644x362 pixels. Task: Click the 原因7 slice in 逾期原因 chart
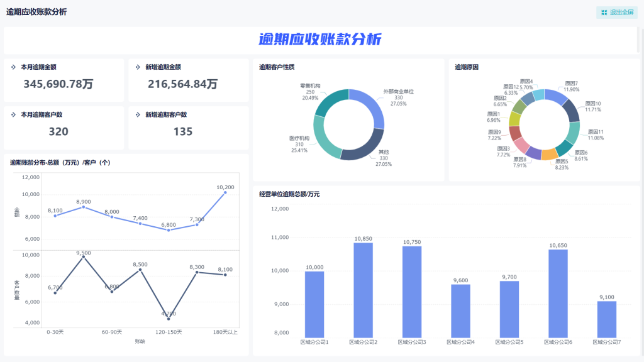tap(556, 96)
